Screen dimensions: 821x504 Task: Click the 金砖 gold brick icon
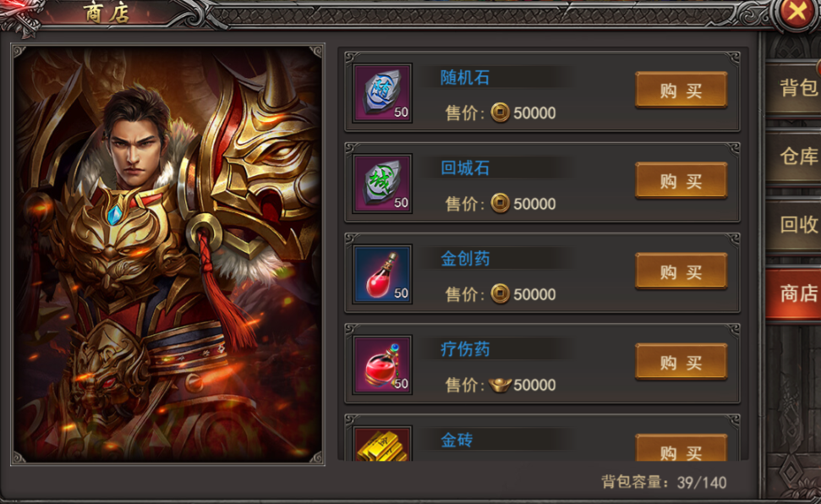click(382, 444)
